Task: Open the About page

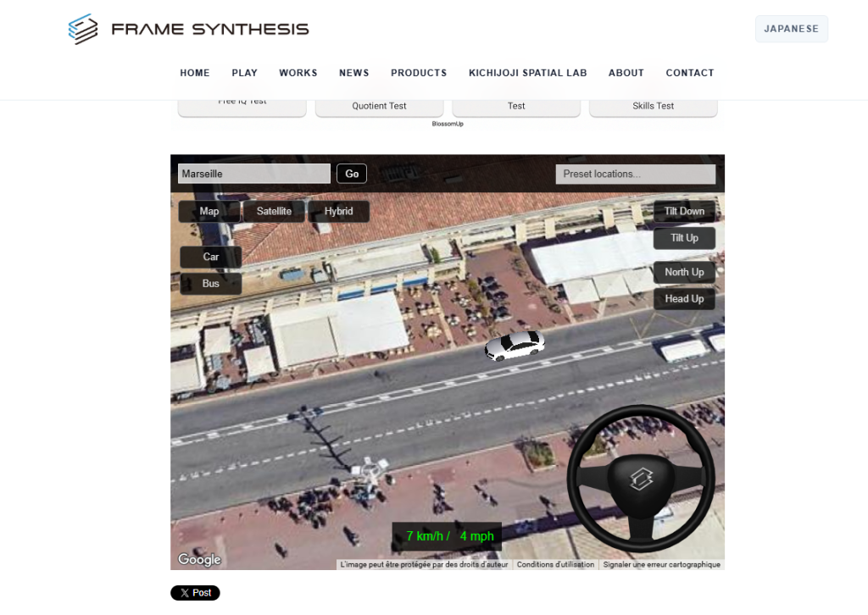Action: (x=626, y=73)
